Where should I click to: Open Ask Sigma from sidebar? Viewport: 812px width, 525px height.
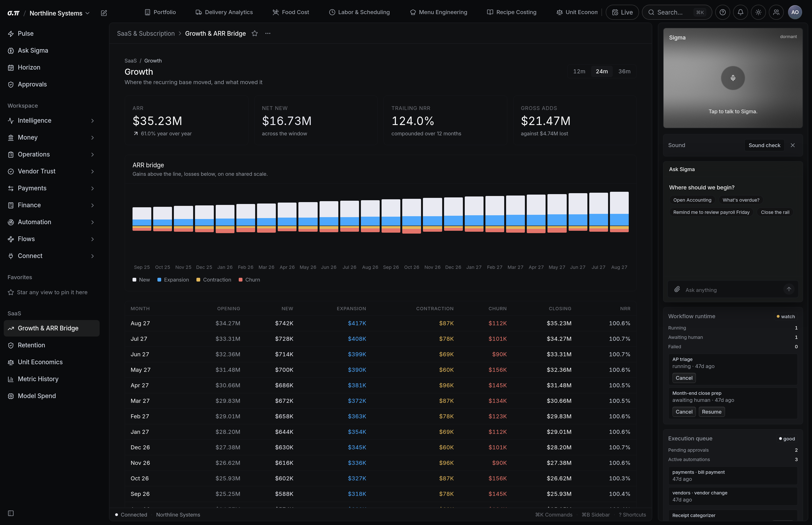tap(51, 51)
